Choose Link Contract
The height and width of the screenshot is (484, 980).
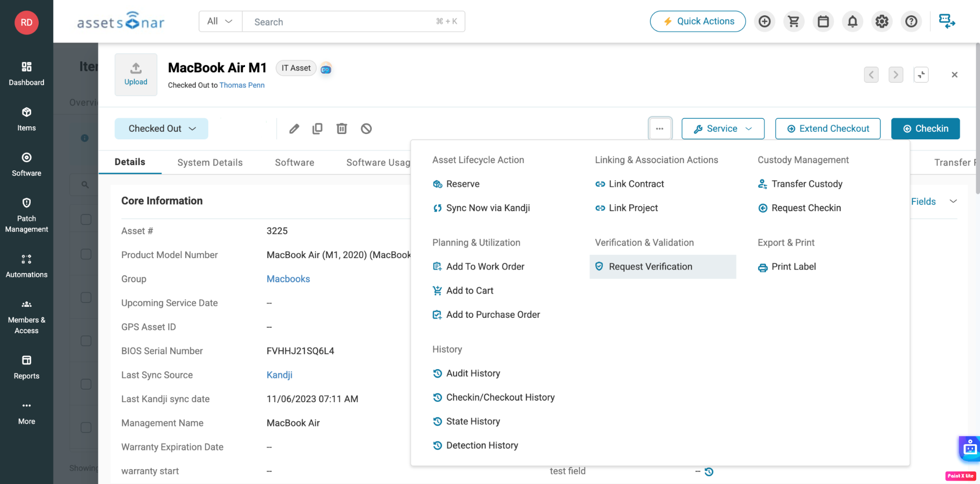click(x=630, y=184)
